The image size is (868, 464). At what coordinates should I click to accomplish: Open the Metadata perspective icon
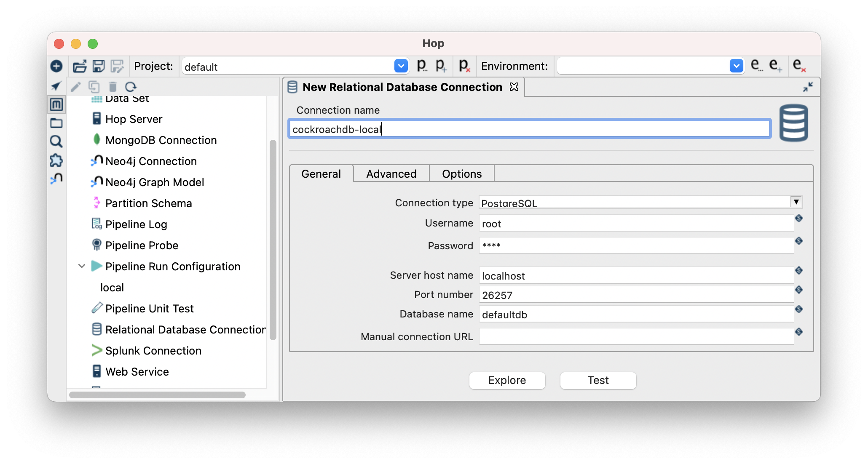[x=56, y=104]
